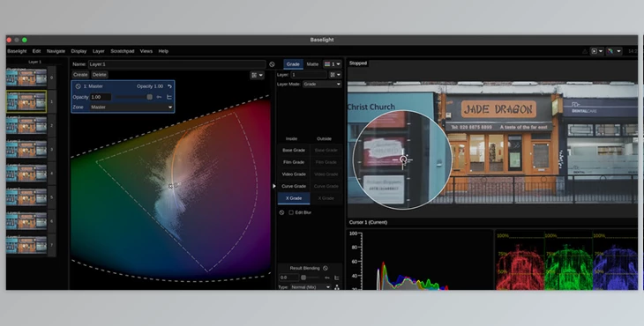The image size is (644, 326).
Task: Select the Inside Film Grade button
Action: pos(294,162)
